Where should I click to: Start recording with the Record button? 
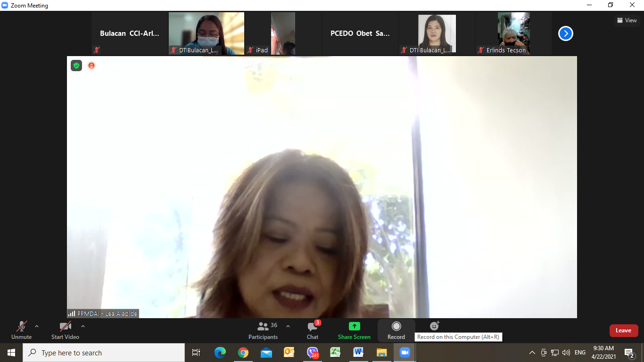click(x=396, y=330)
